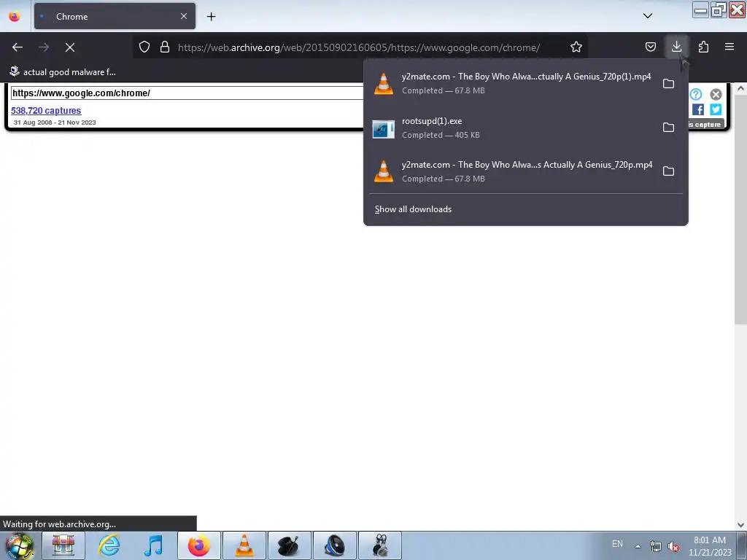Image resolution: width=747 pixels, height=560 pixels.
Task: Expand the list all tabs chevron
Action: coord(648,16)
